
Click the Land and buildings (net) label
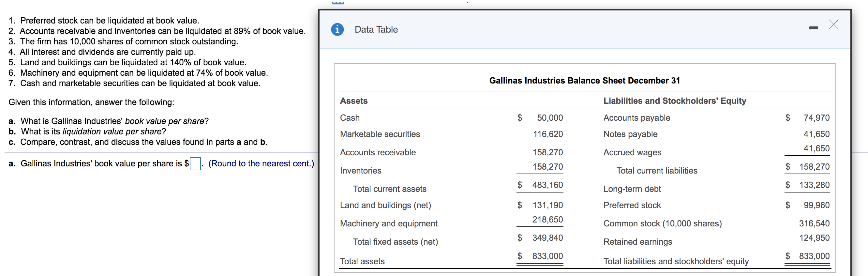pyautogui.click(x=385, y=205)
